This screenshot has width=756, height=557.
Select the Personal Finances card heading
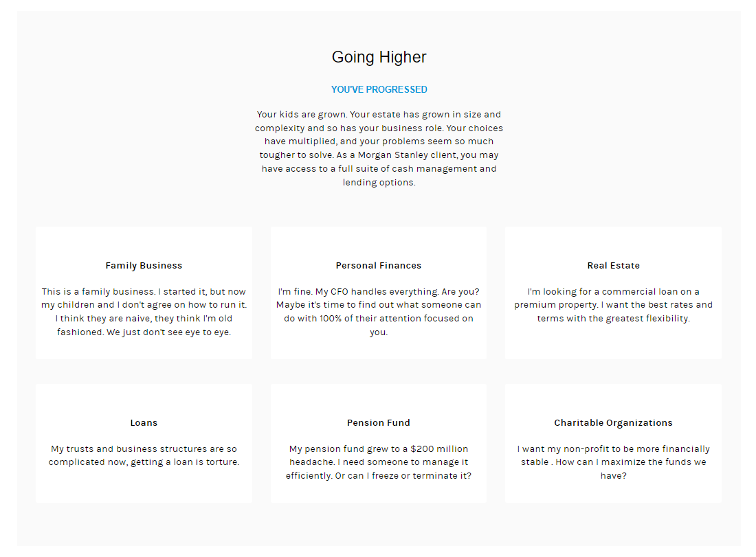coord(379,266)
